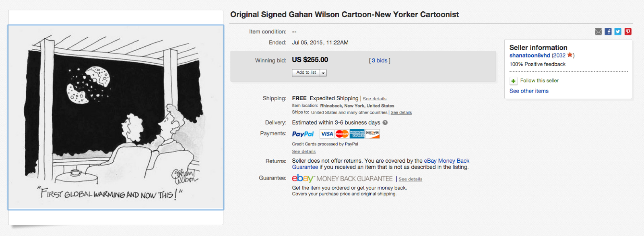Click the PayPal payment logo

pyautogui.click(x=303, y=134)
